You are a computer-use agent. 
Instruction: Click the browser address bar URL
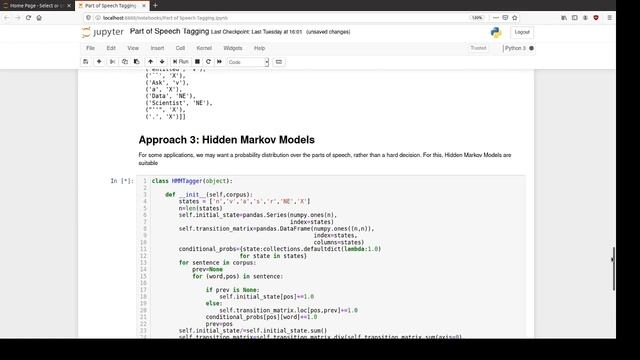(165, 18)
